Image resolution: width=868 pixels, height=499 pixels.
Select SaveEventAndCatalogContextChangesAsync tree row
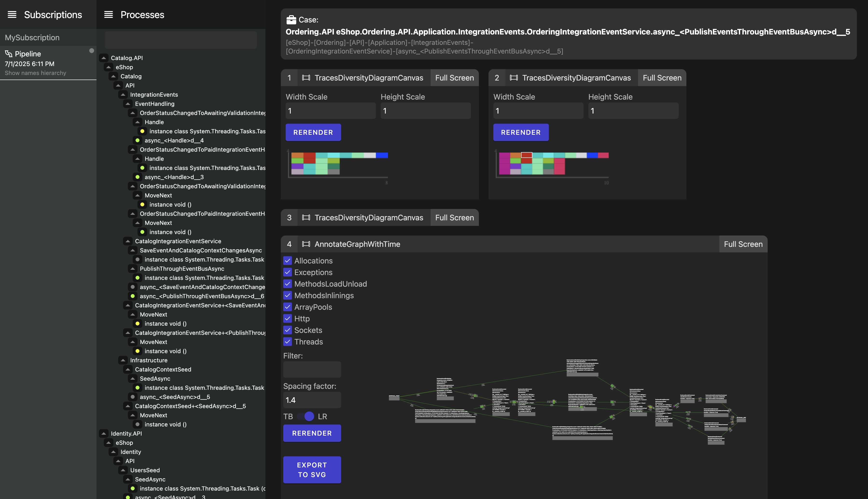pos(201,250)
